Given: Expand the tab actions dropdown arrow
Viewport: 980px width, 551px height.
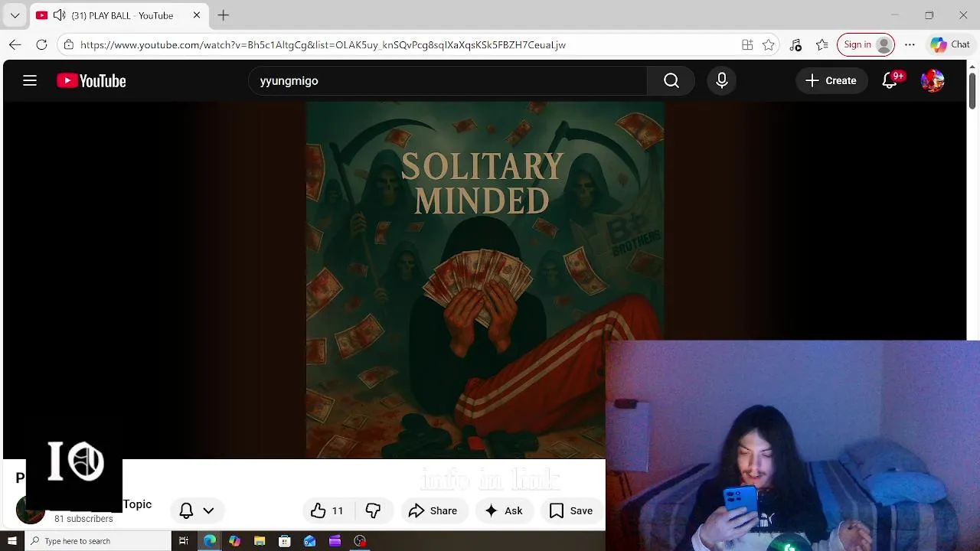Looking at the screenshot, I should click(x=15, y=15).
